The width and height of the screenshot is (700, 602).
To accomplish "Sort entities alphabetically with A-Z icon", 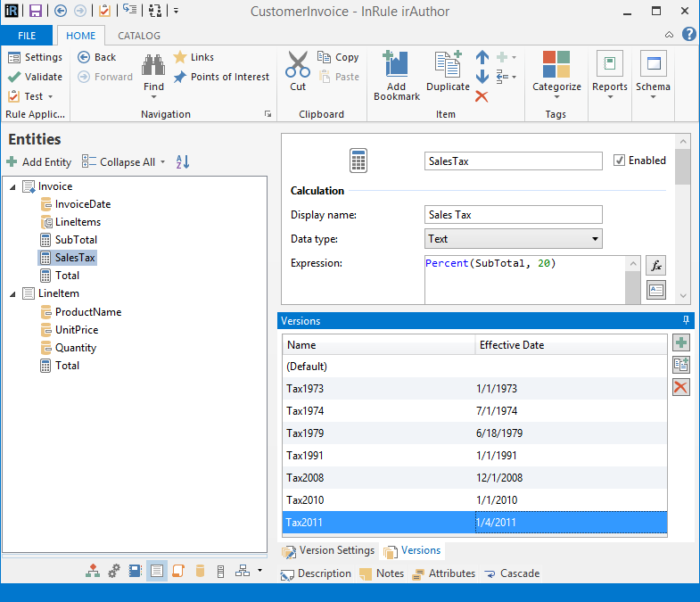I will tap(183, 161).
